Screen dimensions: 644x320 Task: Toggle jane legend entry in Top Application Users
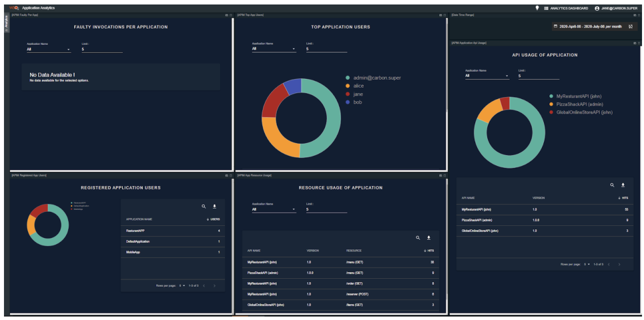(x=354, y=94)
